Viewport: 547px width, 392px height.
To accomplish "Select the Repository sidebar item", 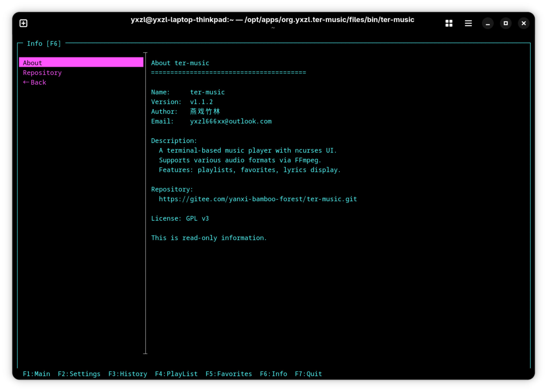I will coord(42,73).
